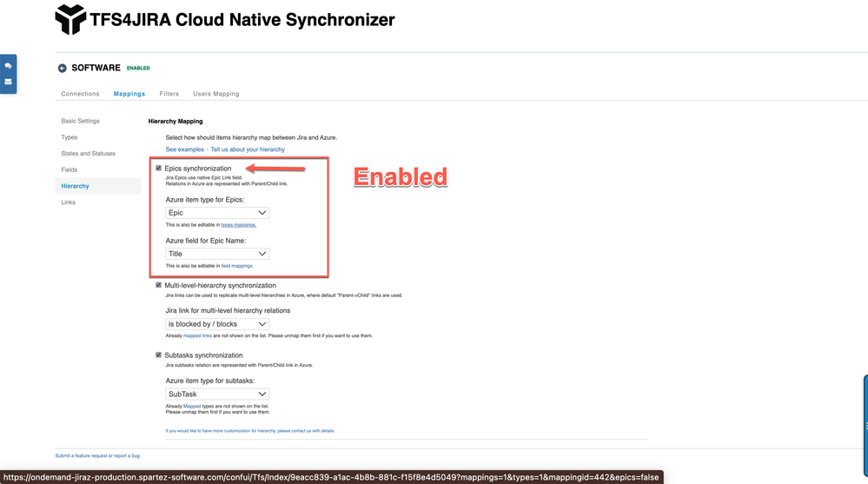Screen dimensions: 868x484
Task: Toggle Subtasks synchronization checkbox
Action: point(158,355)
